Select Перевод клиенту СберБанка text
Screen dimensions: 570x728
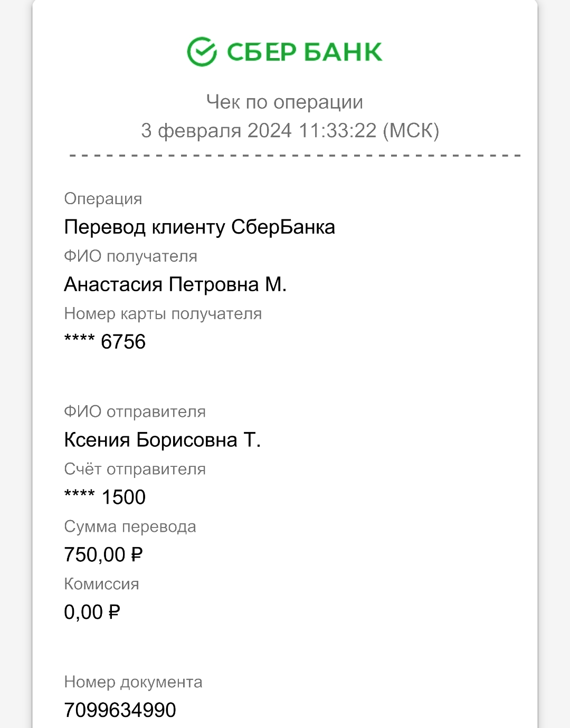(199, 227)
